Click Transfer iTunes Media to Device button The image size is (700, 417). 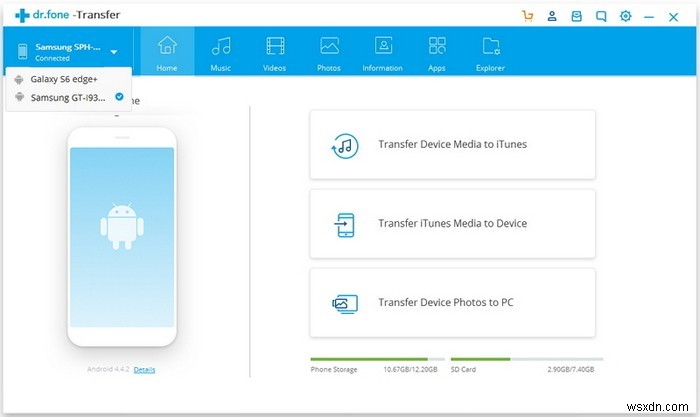(453, 224)
